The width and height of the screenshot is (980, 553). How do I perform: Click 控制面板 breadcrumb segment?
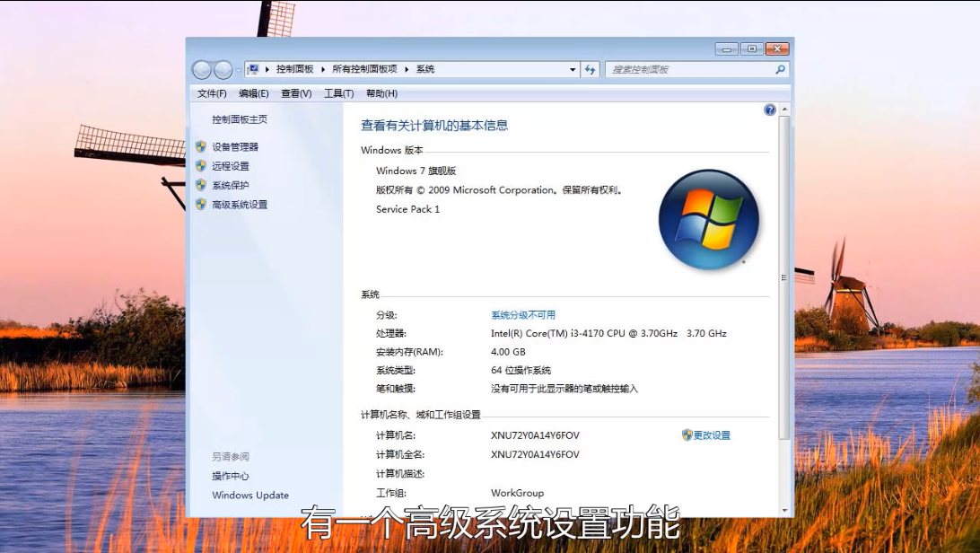click(x=295, y=69)
